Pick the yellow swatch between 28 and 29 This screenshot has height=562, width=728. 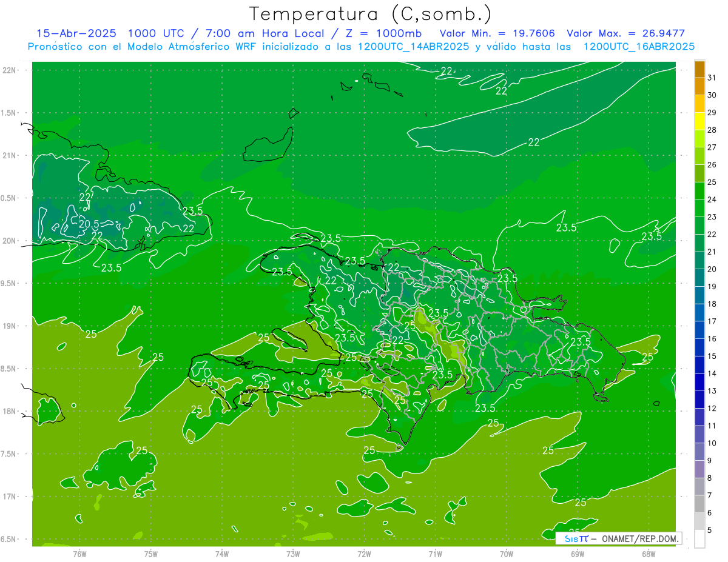(x=699, y=121)
